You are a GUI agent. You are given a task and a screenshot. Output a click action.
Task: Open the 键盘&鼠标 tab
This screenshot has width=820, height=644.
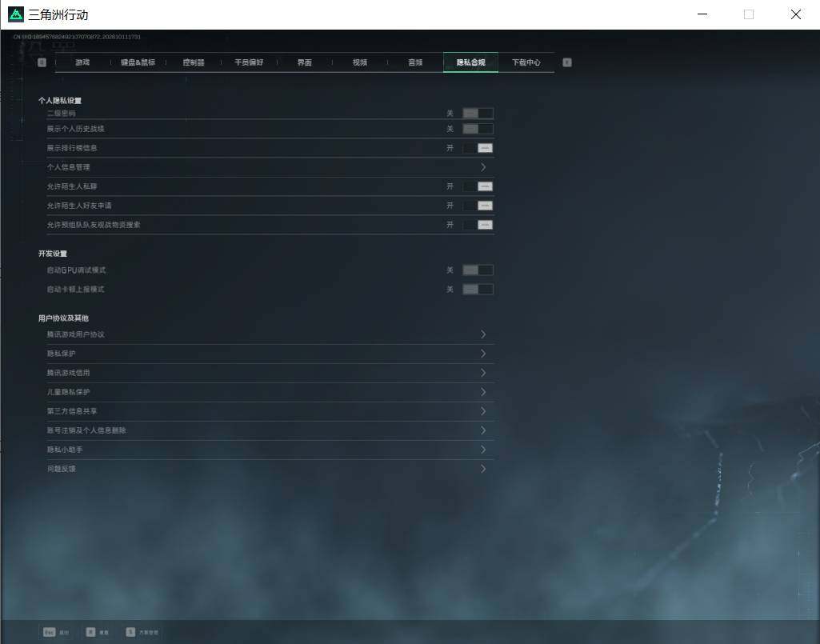point(138,62)
